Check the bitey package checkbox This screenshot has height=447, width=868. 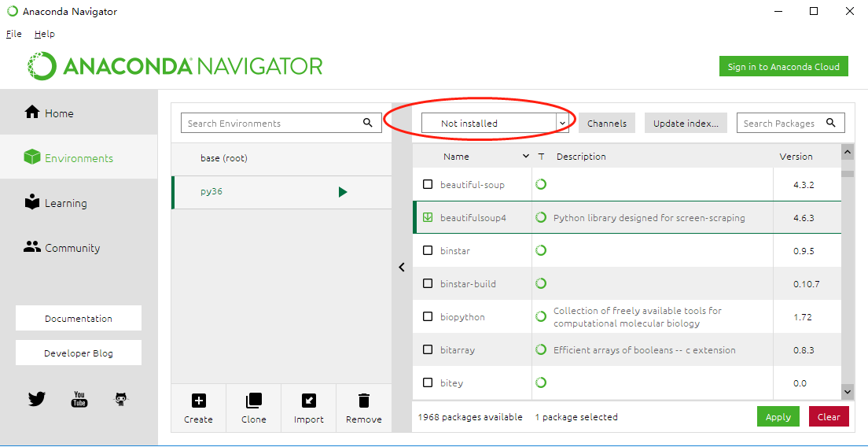(428, 382)
